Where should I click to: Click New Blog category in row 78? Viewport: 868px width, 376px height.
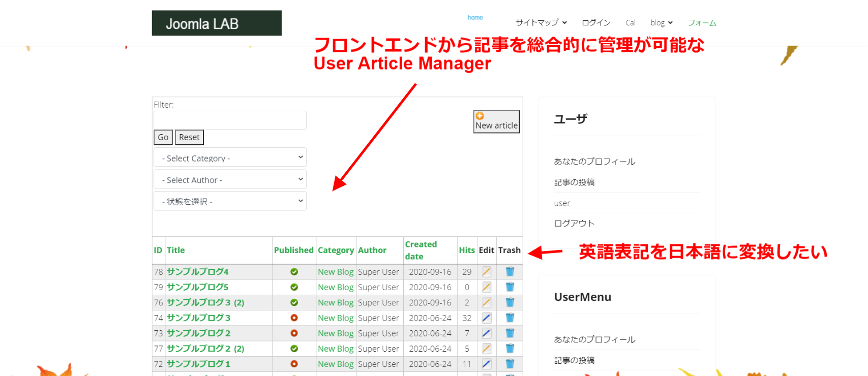point(336,272)
